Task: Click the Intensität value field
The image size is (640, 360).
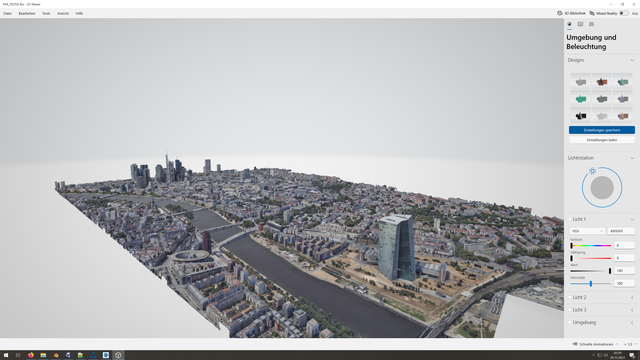Action: (624, 283)
